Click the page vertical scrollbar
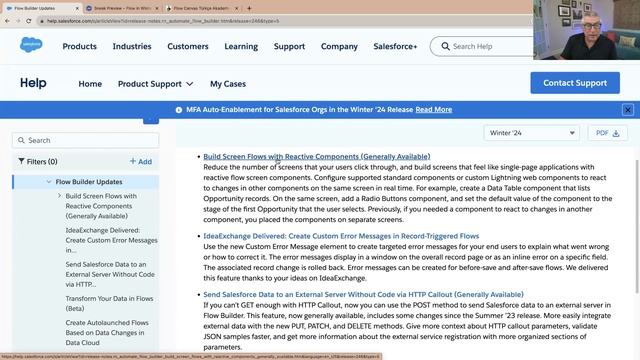This screenshot has width=640, height=360. (x=637, y=227)
